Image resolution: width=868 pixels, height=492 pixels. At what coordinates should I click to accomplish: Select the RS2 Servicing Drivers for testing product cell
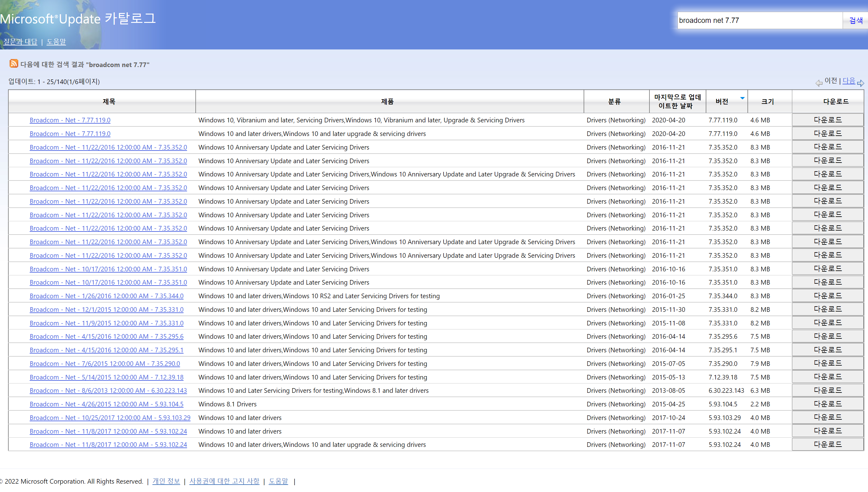coord(319,296)
